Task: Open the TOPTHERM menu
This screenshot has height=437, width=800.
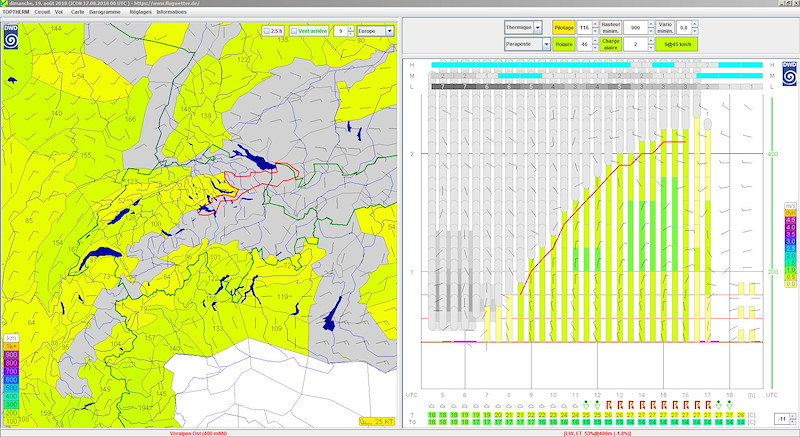Action: [x=16, y=12]
